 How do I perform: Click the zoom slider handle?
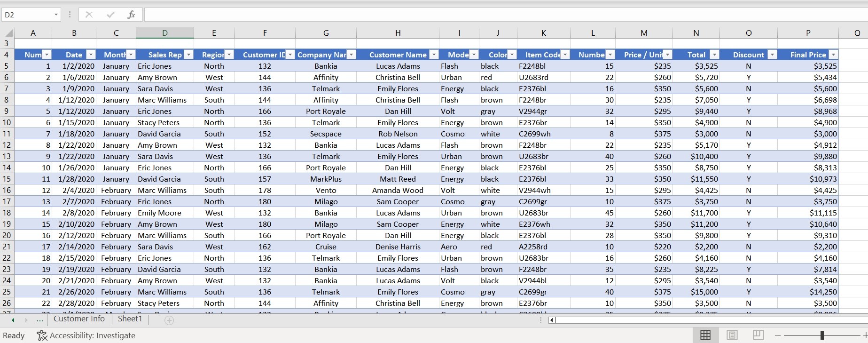(x=822, y=335)
